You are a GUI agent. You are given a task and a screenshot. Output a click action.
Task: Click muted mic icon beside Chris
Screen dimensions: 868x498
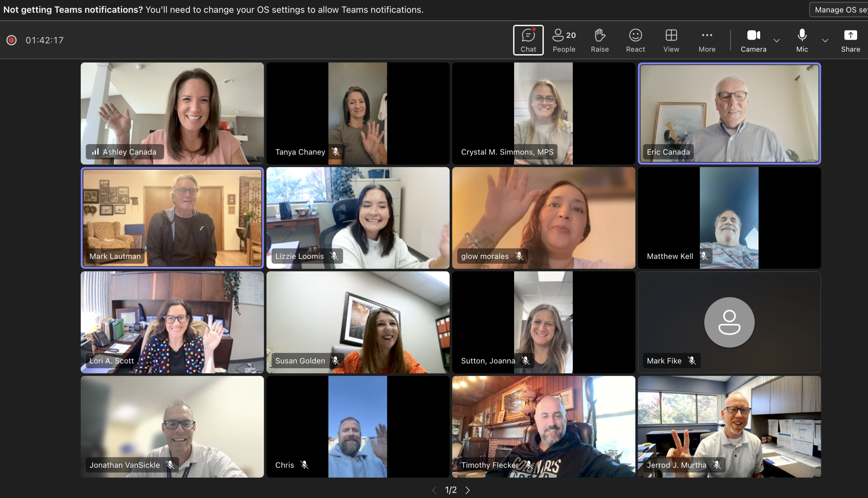304,465
